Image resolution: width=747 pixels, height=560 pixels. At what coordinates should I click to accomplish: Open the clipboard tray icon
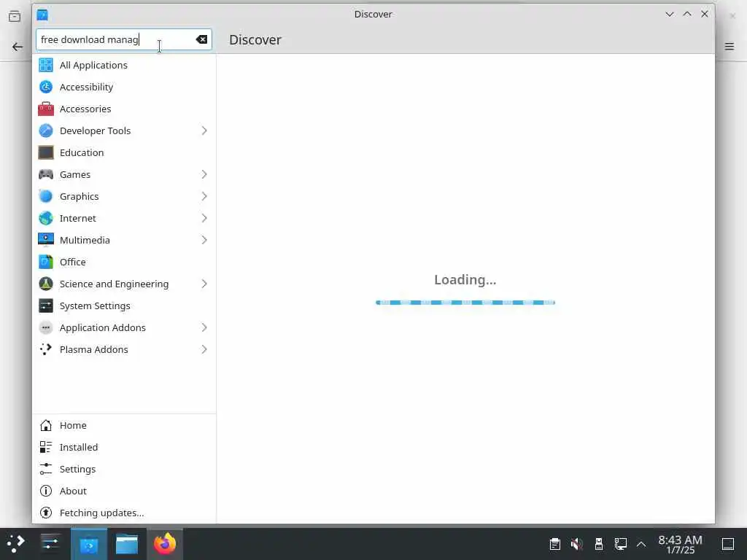pos(555,544)
